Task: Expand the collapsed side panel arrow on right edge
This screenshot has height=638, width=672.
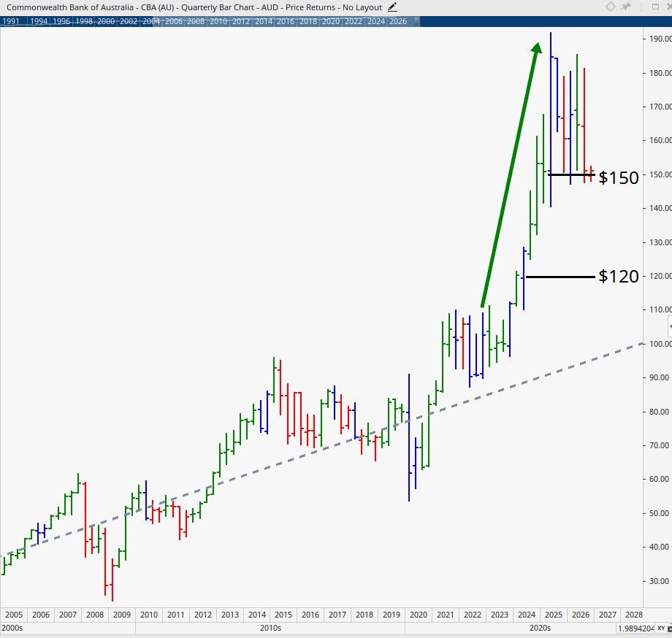Action: tap(670, 327)
